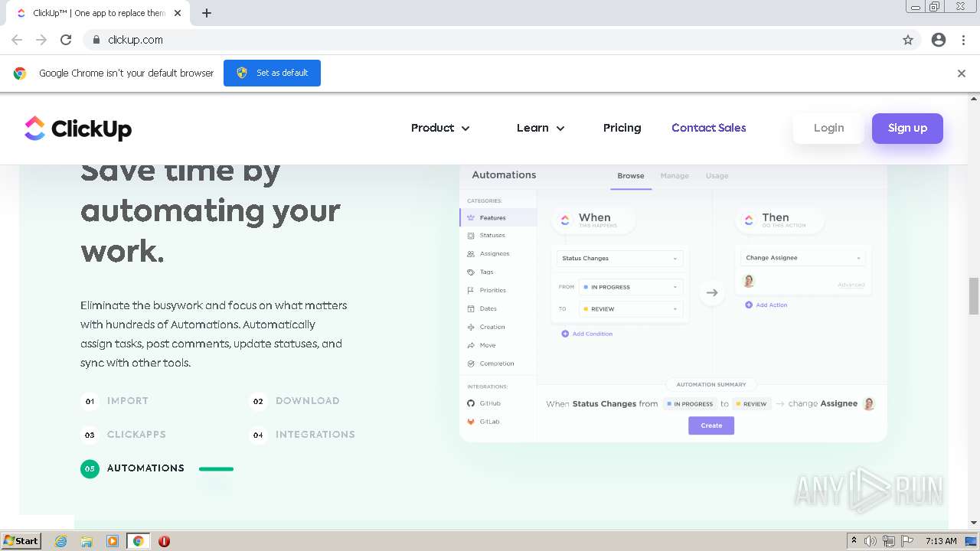
Task: Open GitLab integration item
Action: (484, 422)
